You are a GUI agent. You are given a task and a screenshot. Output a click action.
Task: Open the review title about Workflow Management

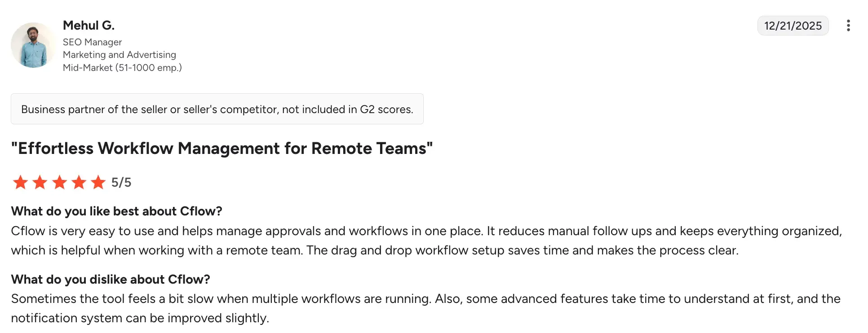pyautogui.click(x=222, y=148)
